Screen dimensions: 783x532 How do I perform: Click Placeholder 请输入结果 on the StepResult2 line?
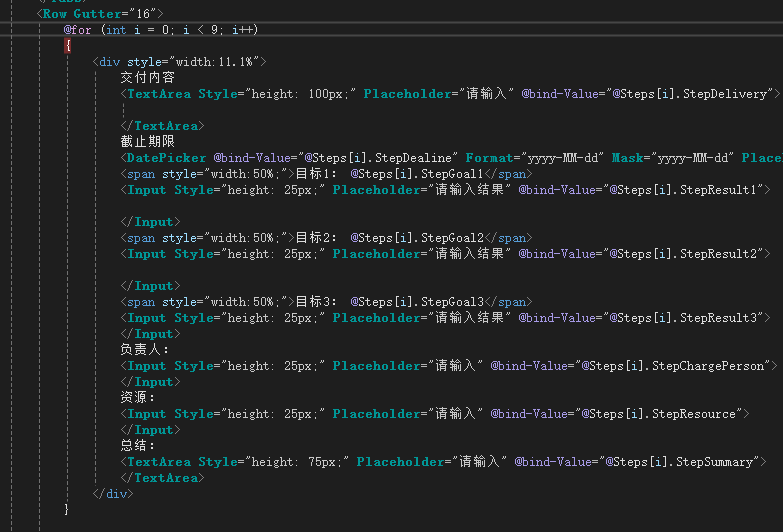422,254
